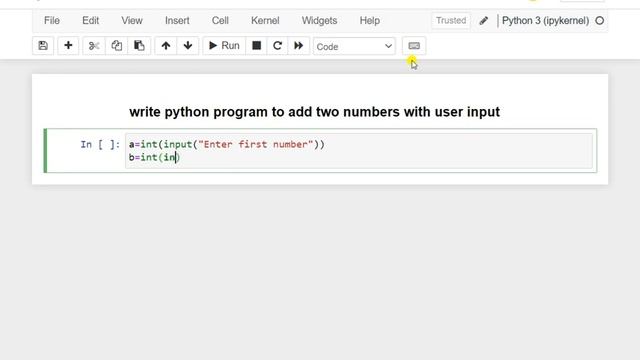Image resolution: width=640 pixels, height=360 pixels.
Task: Open the Cell menu
Action: (220, 20)
